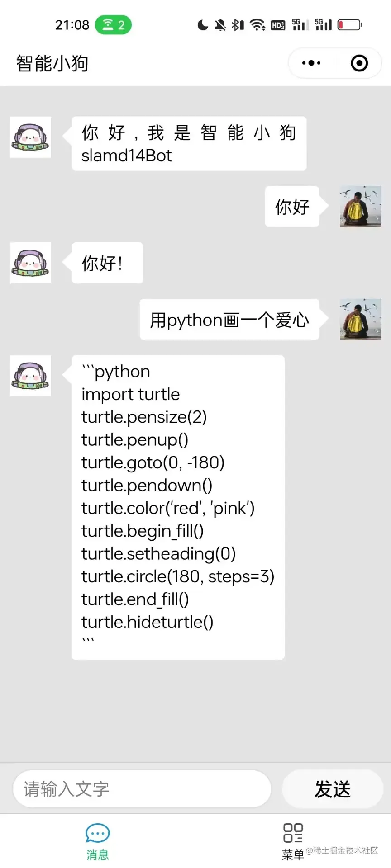Tap the 发送 button
This screenshot has height=868, width=391.
(333, 789)
